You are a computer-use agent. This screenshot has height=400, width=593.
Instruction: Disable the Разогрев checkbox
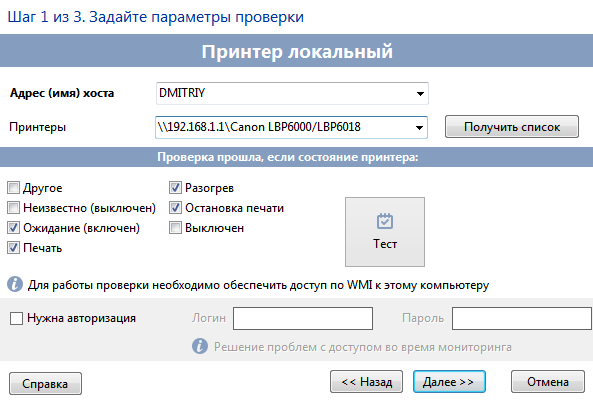point(175,188)
